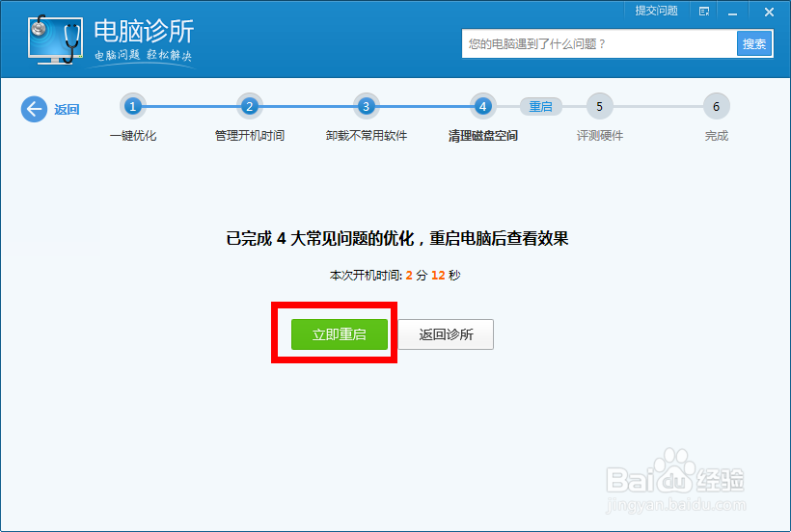Image resolution: width=791 pixels, height=532 pixels.
Task: Click the boot time text 本次开机时间
Action: pyautogui.click(x=395, y=275)
